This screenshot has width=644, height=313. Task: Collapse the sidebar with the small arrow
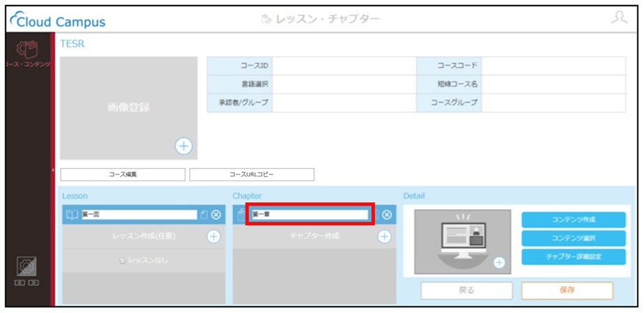(52, 170)
